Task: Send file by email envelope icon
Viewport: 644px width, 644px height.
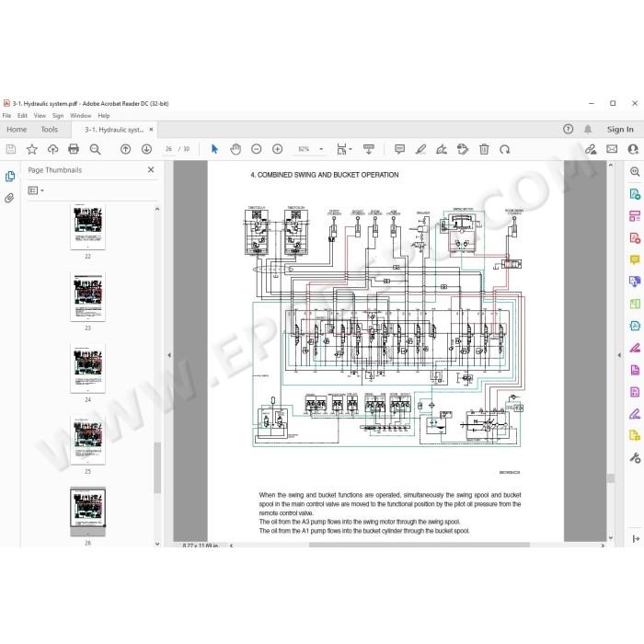Action: pos(612,149)
